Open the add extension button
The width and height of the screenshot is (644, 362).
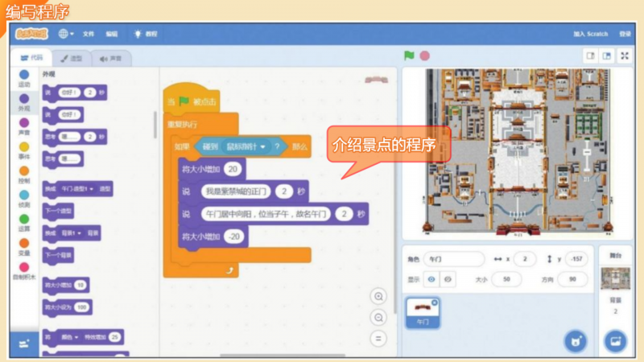pyautogui.click(x=24, y=344)
